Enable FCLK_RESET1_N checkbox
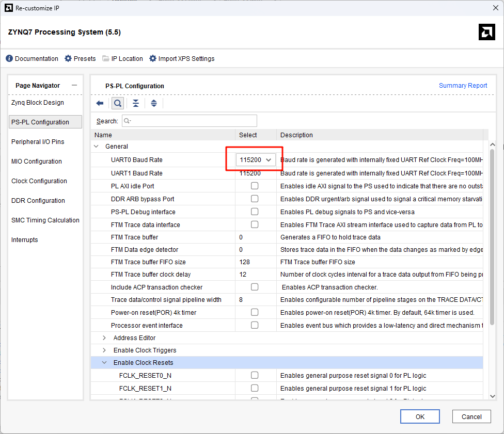Screen dimensions: 504x434 coord(255,388)
